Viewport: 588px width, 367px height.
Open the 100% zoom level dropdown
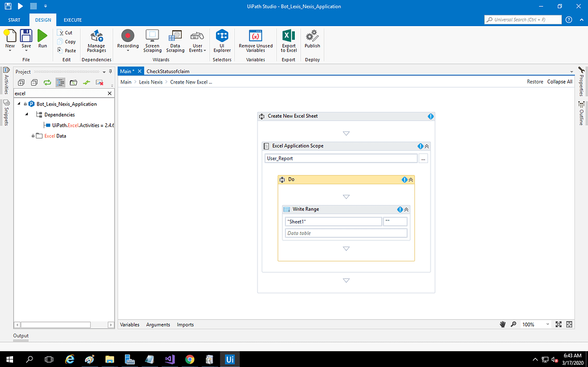(x=548, y=324)
